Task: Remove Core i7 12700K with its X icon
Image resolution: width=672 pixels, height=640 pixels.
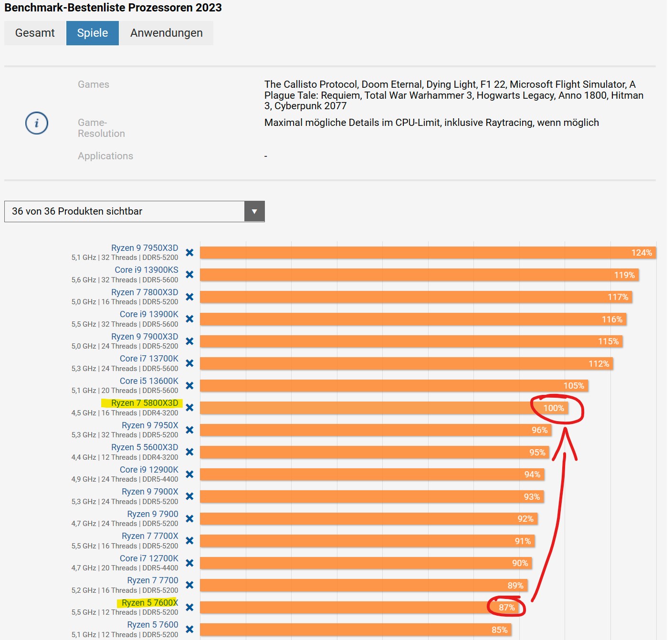Action: tap(189, 563)
